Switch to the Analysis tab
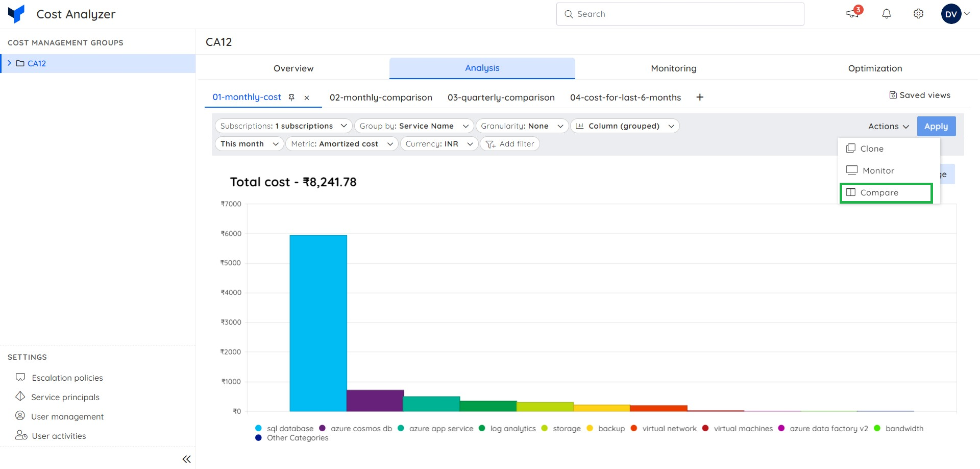The height and width of the screenshot is (469, 980). pos(482,68)
